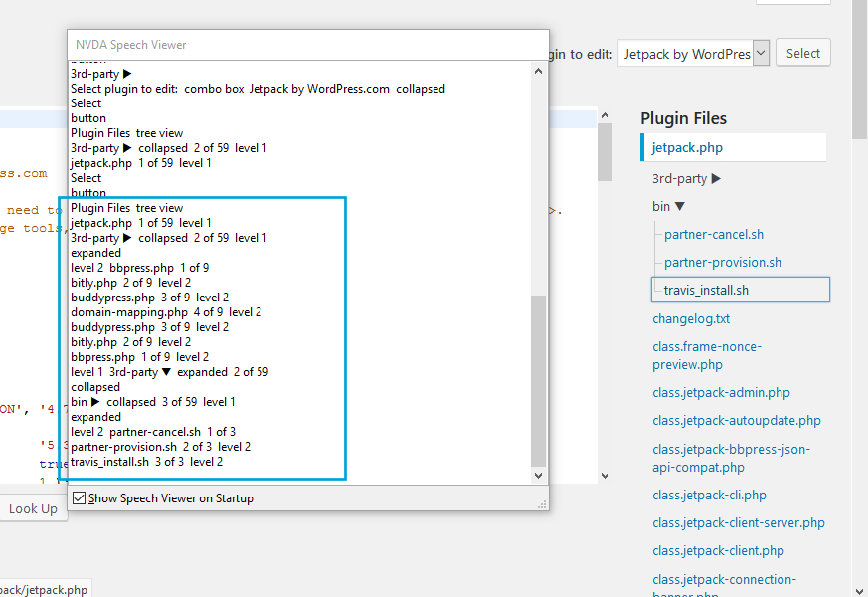Select partner-cancel.sh file
The height and width of the screenshot is (597, 868).
(714, 235)
